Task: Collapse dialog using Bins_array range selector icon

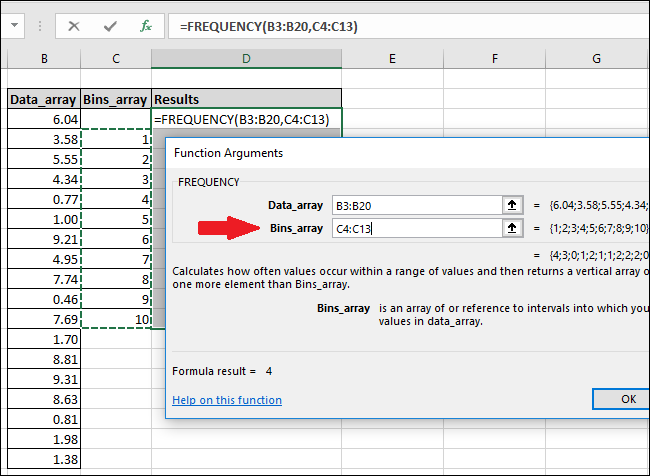Action: click(513, 228)
